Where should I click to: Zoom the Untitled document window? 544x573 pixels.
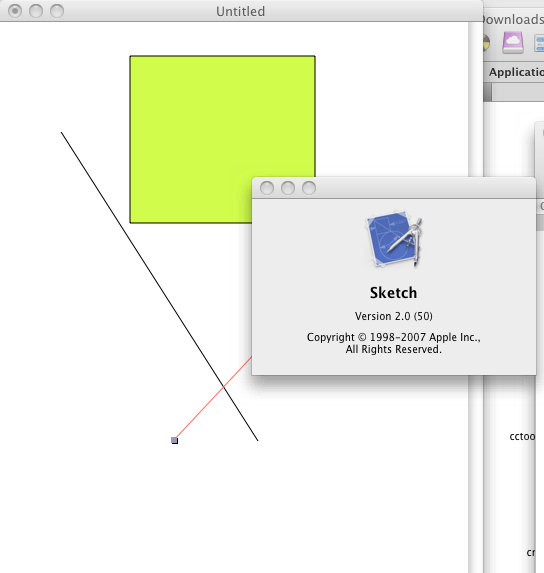coord(57,11)
